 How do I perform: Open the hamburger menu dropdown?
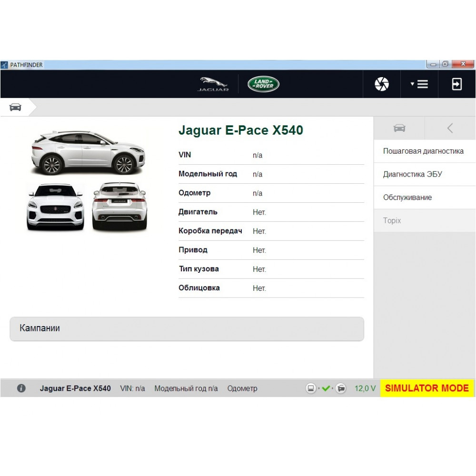pyautogui.click(x=419, y=84)
